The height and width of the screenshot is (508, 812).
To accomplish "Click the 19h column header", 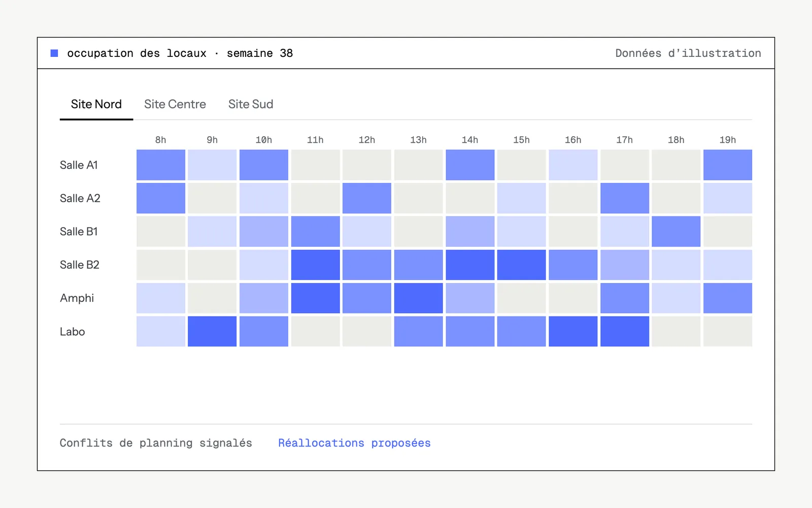I will coord(728,140).
